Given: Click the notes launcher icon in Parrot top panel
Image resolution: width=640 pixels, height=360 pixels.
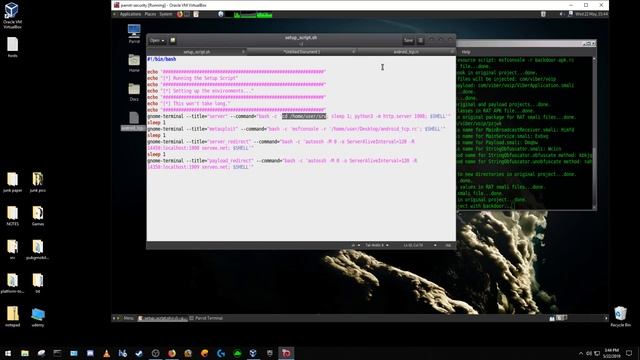Looking at the screenshot, I should (x=196, y=14).
